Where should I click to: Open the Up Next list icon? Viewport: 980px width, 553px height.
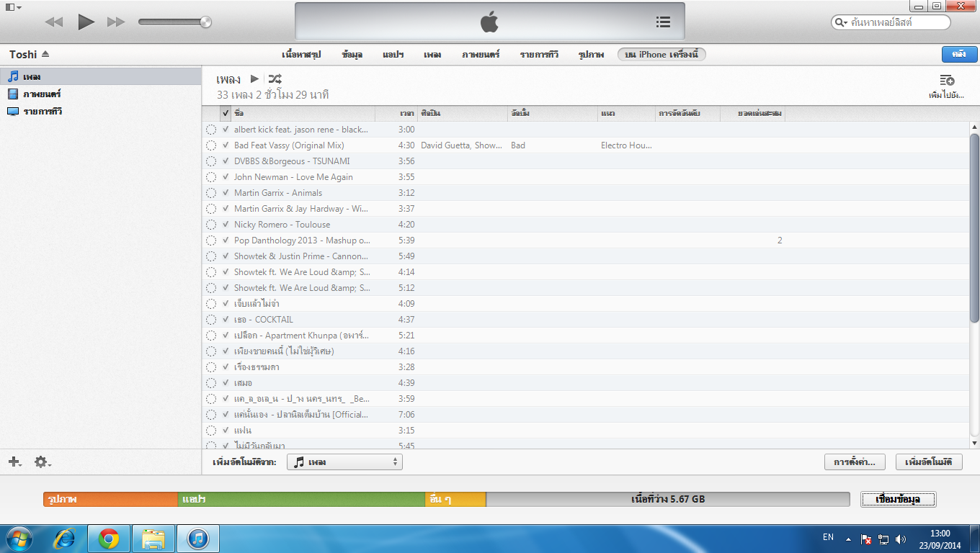pyautogui.click(x=663, y=22)
